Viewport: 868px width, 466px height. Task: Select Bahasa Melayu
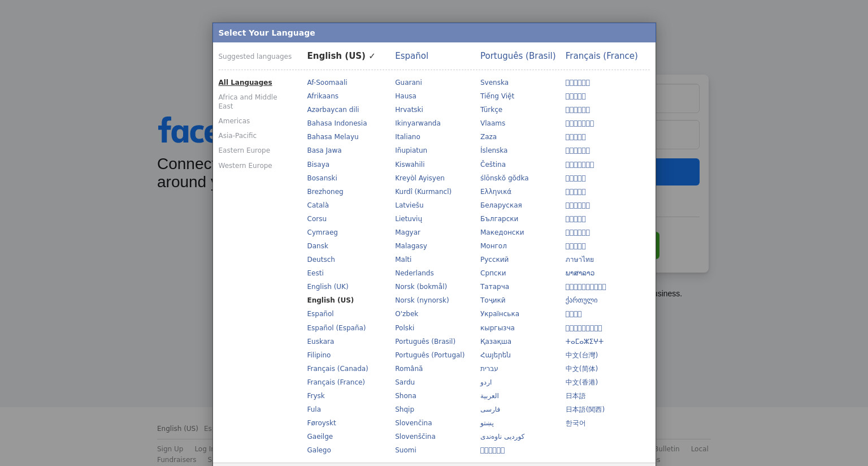(333, 137)
